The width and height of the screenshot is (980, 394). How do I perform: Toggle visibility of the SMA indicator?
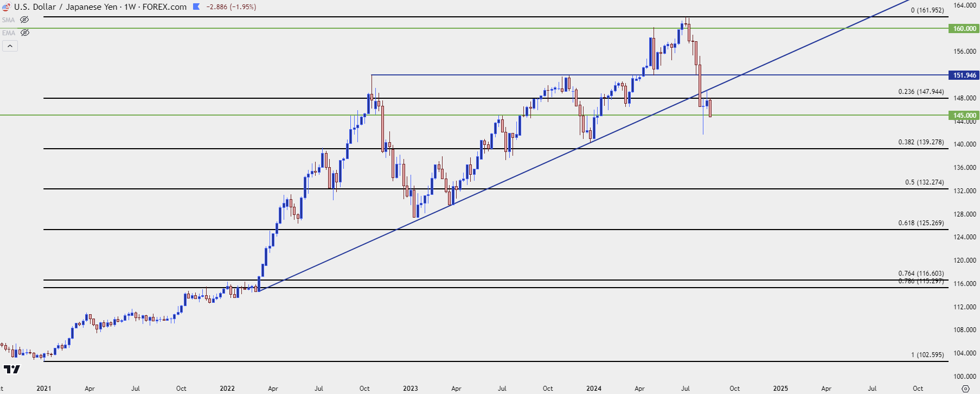24,20
